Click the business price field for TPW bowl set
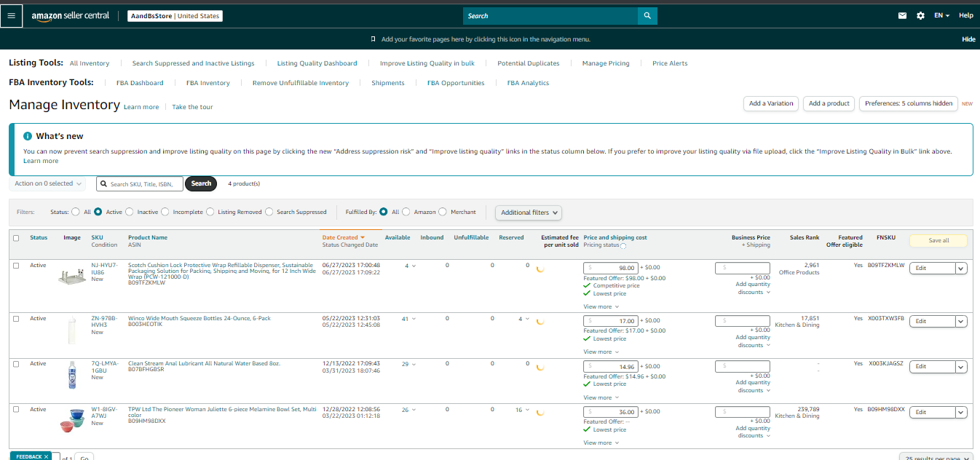Viewport: 980px width, 460px height. [x=743, y=412]
